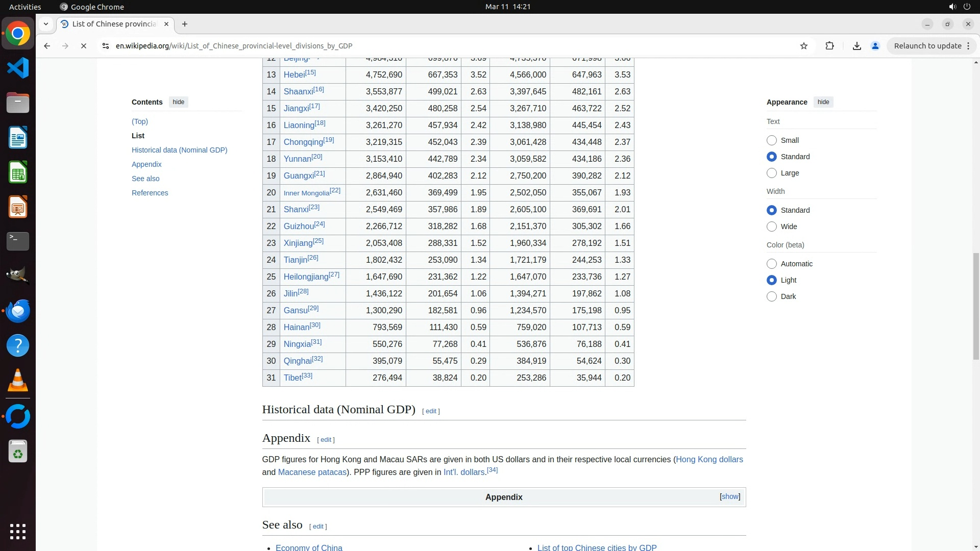Open the Chrome profile avatar icon
This screenshot has height=551, width=980.
pos(875,46)
